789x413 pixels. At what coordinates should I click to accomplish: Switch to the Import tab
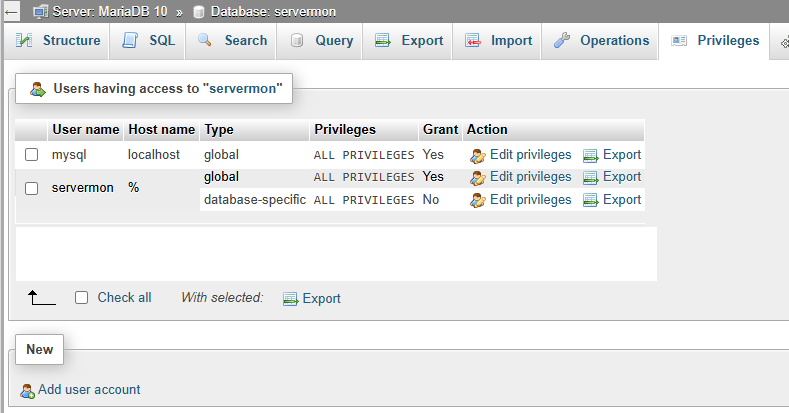tap(497, 41)
